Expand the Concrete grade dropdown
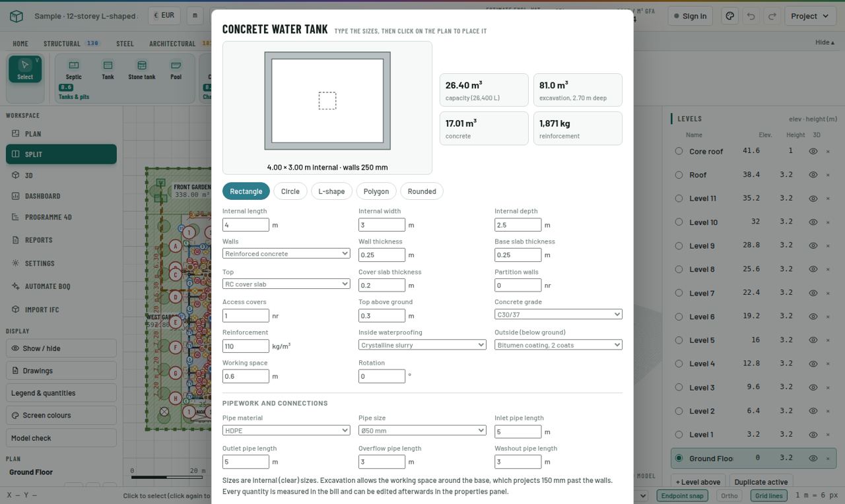The image size is (845, 504). 558,314
